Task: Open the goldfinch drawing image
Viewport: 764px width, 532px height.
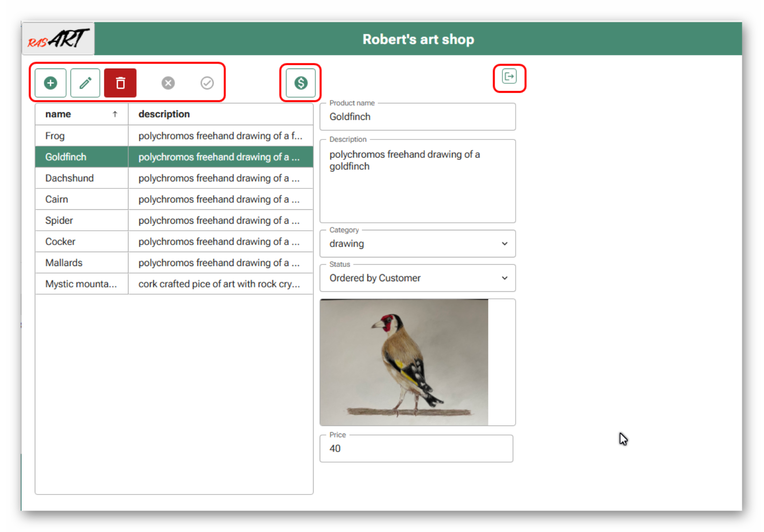Action: (x=404, y=362)
